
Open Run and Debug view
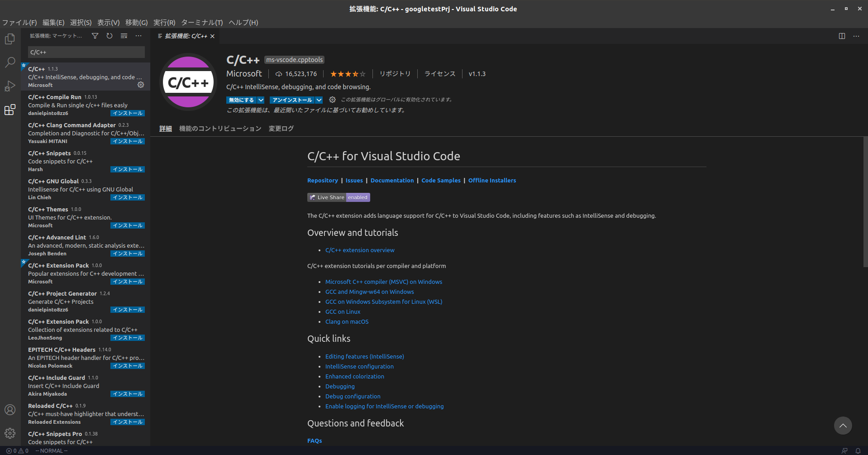tap(10, 86)
